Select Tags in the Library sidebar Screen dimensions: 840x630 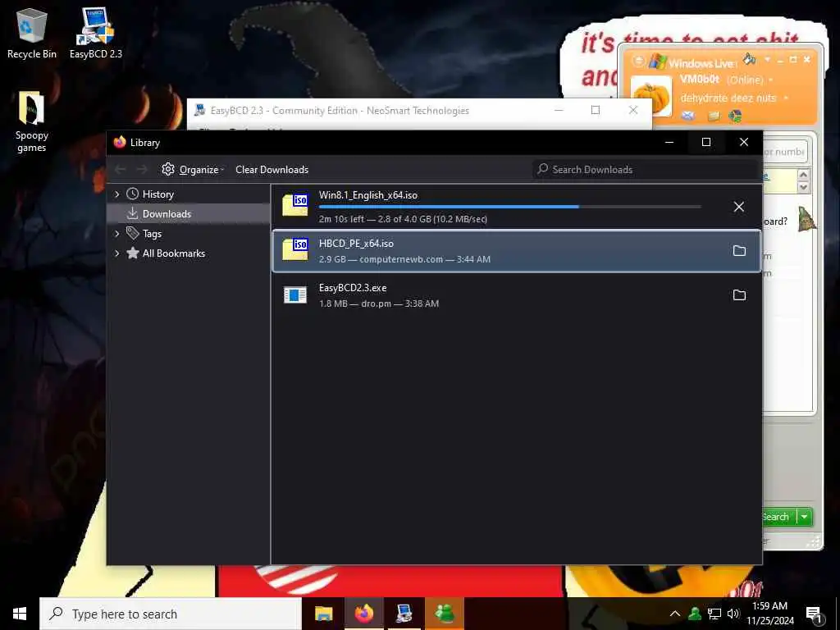(152, 234)
